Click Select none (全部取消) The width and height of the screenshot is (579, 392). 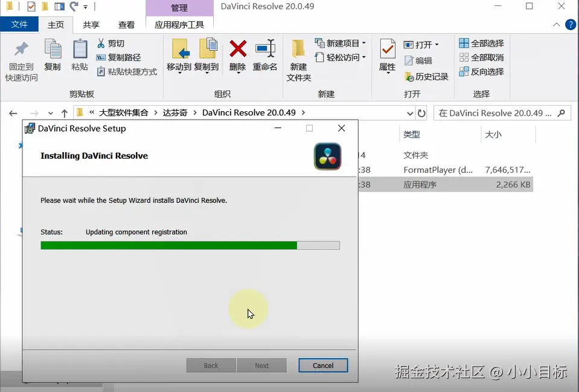pos(482,57)
